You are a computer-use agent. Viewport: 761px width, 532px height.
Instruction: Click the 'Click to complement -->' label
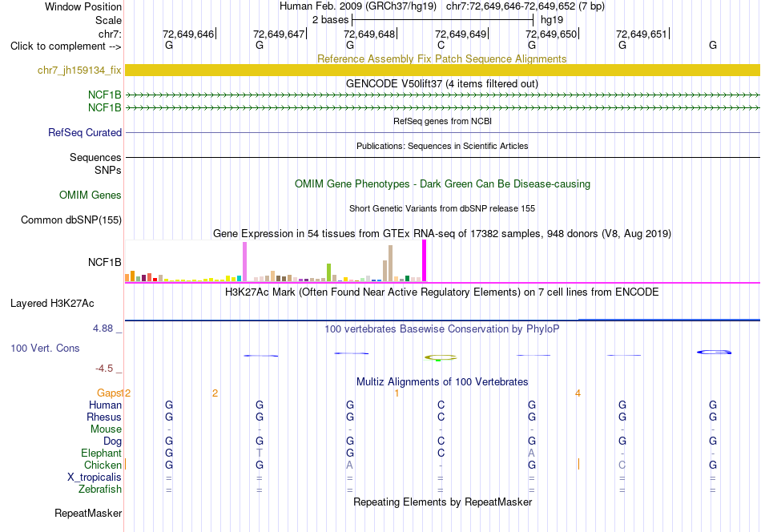(66, 46)
